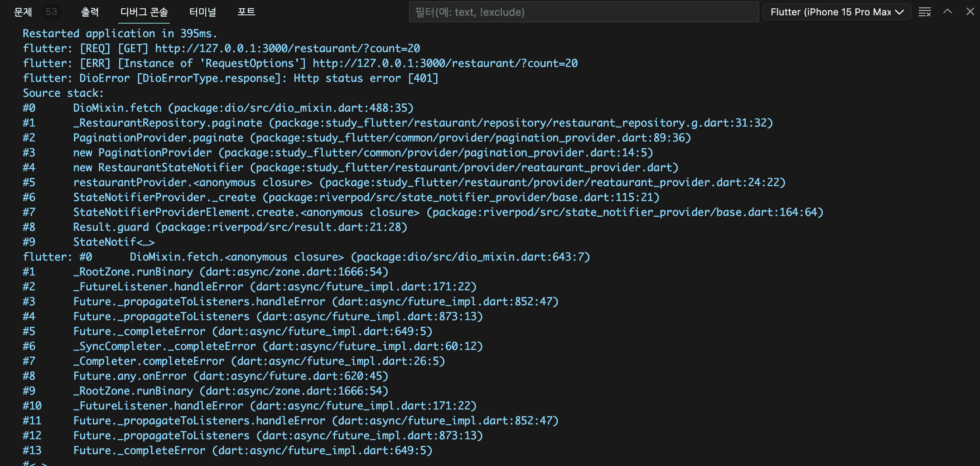The image size is (980, 466).
Task: Click the 53 problems count badge
Action: coord(51,12)
